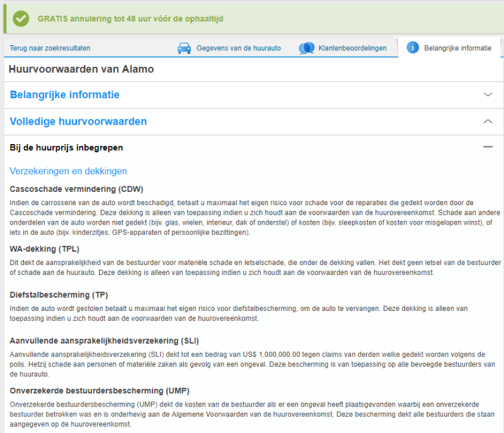Click the Aanvullende aansprakelijkheidsverzekering (SLI) heading

[104, 340]
